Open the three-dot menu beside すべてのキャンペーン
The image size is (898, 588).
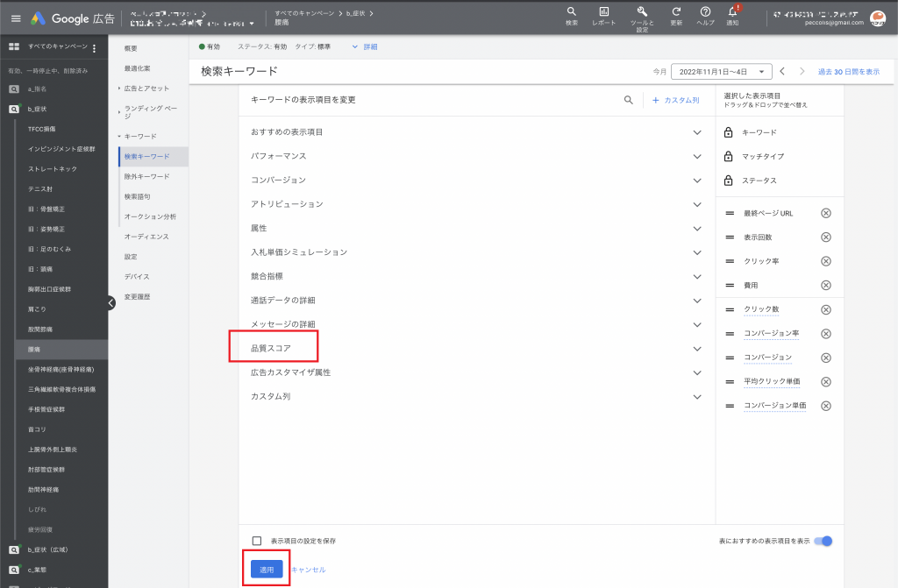point(95,48)
